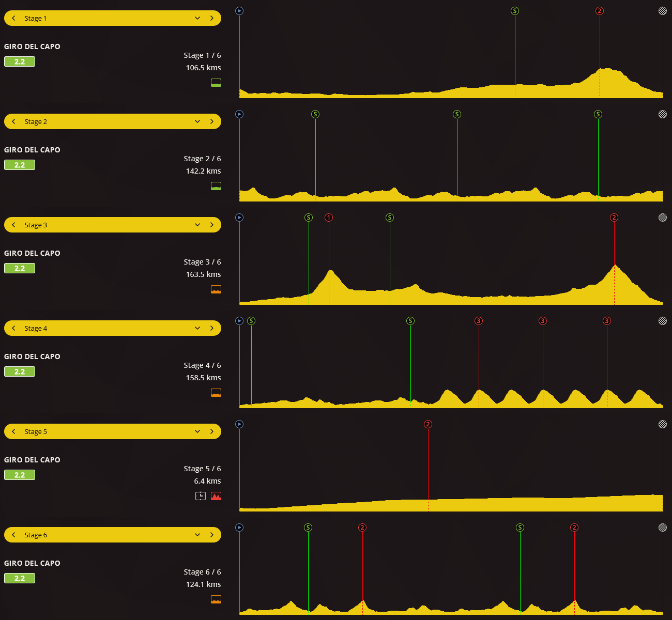
Task: Click the third sprint marker on Stage 2 profile
Action: (598, 114)
